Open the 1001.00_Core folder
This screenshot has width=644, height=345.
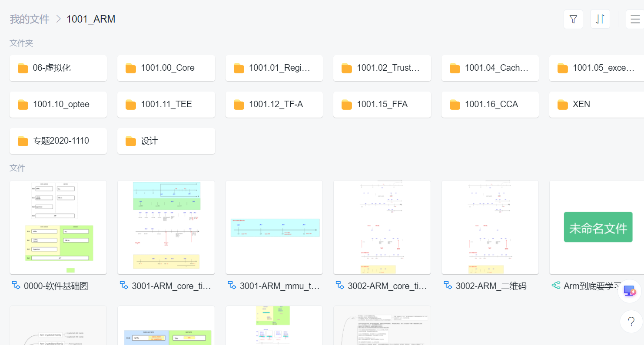tap(166, 68)
